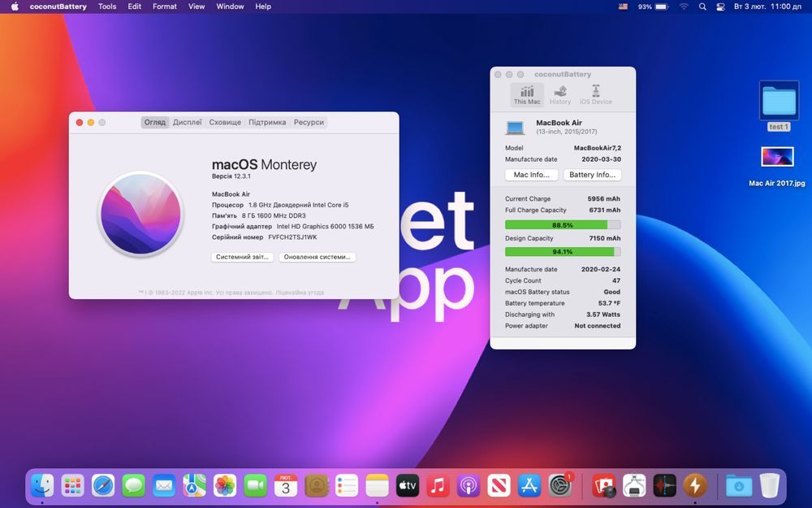This screenshot has width=812, height=508.
Task: Open News from the Dock
Action: [x=499, y=486]
